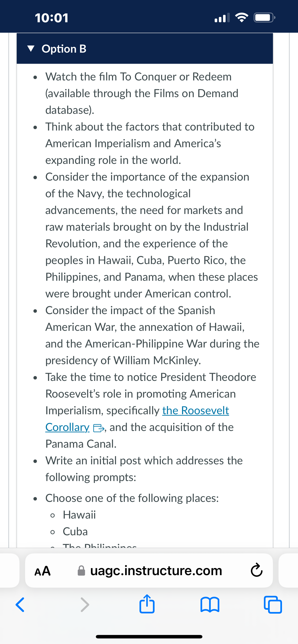Viewport: 298px width, 644px height.
Task: Go back with Safari back arrow
Action: pyautogui.click(x=20, y=605)
